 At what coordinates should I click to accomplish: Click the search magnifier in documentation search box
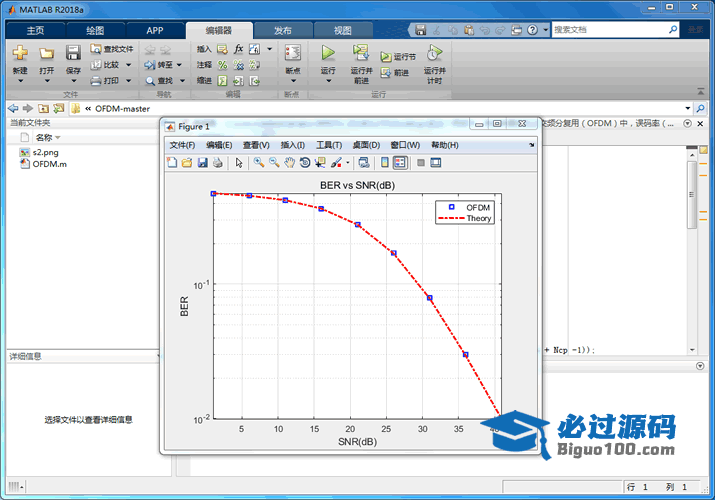click(x=673, y=30)
